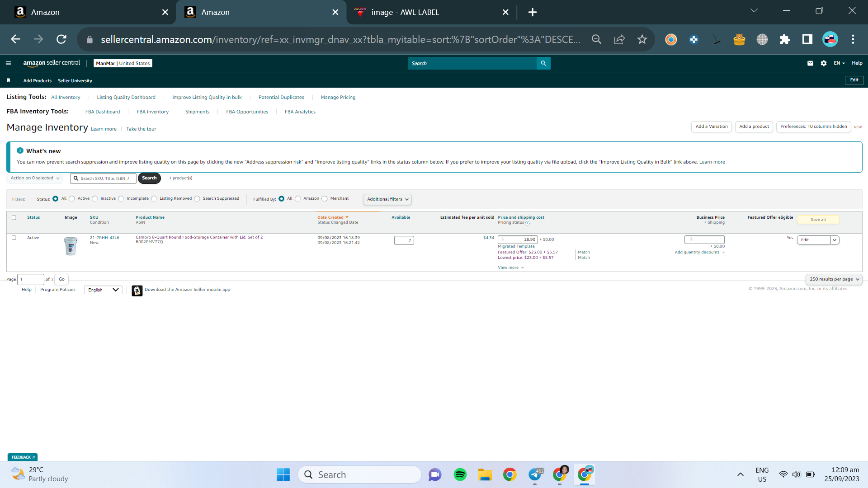This screenshot has height=488, width=868.
Task: Open a new browser tab with the plus icon
Action: (533, 12)
